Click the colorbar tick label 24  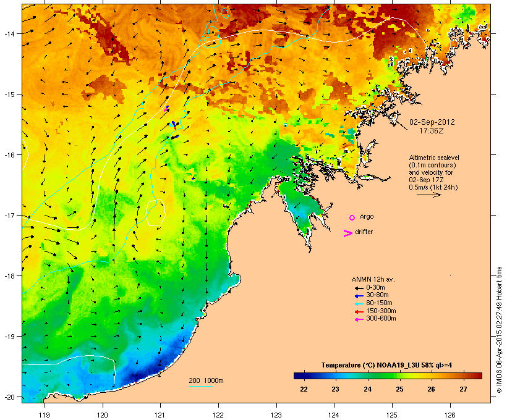coord(368,389)
